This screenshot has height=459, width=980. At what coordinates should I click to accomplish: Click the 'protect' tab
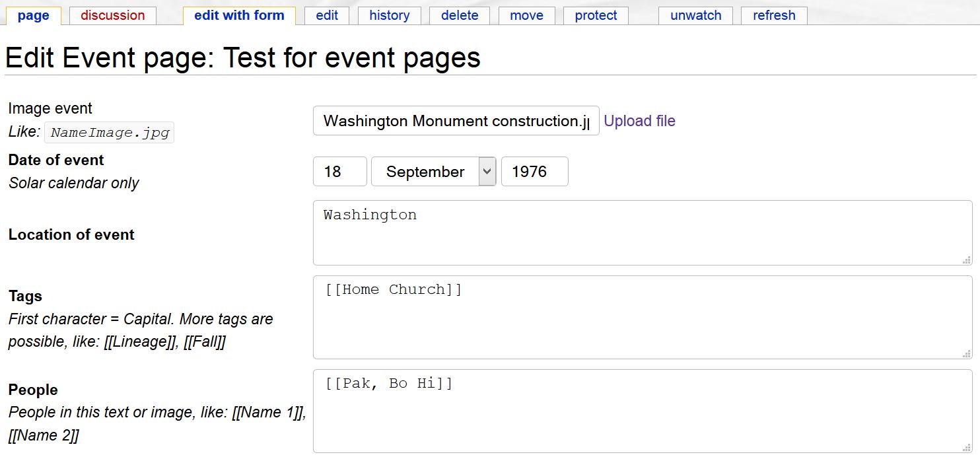(596, 16)
